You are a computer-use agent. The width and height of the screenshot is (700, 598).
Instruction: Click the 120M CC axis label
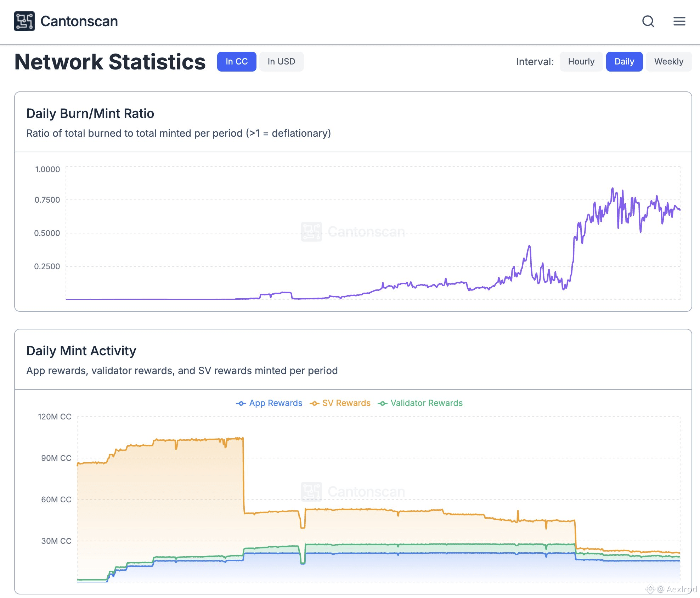pyautogui.click(x=55, y=417)
